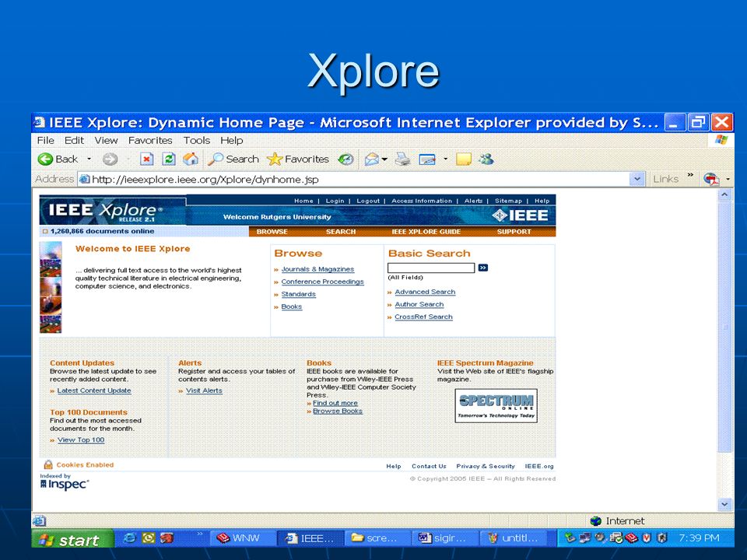Open the Advanced Search link
Screen dimensions: 747x560
point(425,292)
